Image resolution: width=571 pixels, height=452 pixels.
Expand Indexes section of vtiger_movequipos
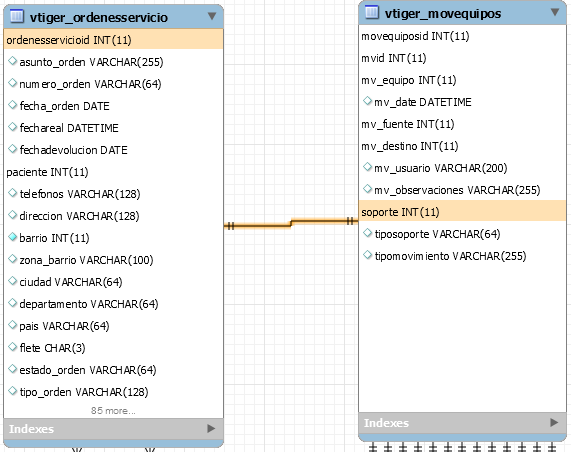554,422
